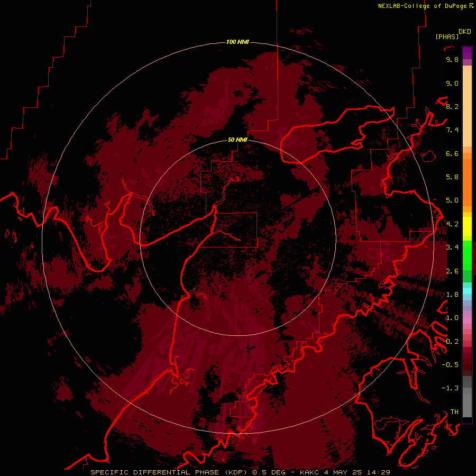Click the 7.4 value on the color scale
Image resolution: width=476 pixels, height=476 pixels.
coord(452,130)
